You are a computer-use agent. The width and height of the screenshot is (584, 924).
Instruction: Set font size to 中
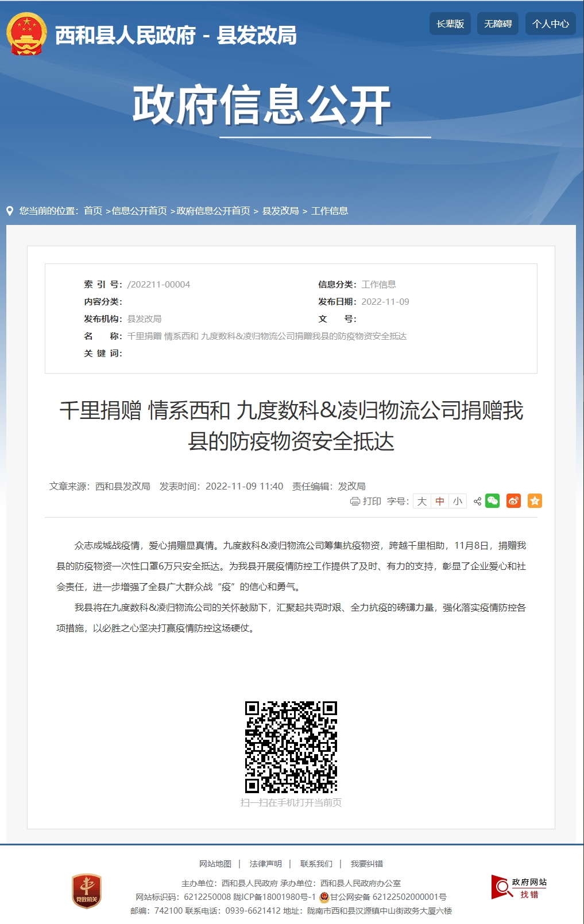pos(440,501)
